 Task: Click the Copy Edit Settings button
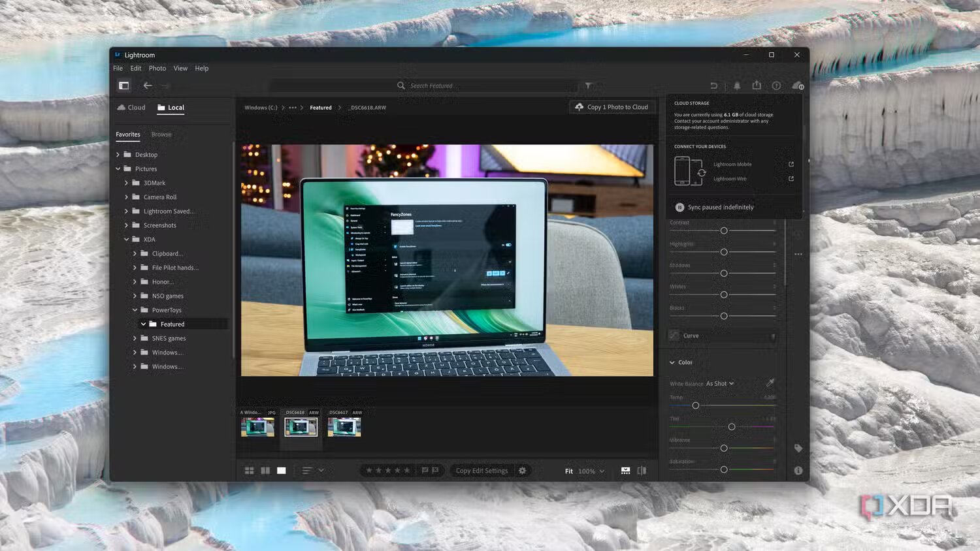482,471
